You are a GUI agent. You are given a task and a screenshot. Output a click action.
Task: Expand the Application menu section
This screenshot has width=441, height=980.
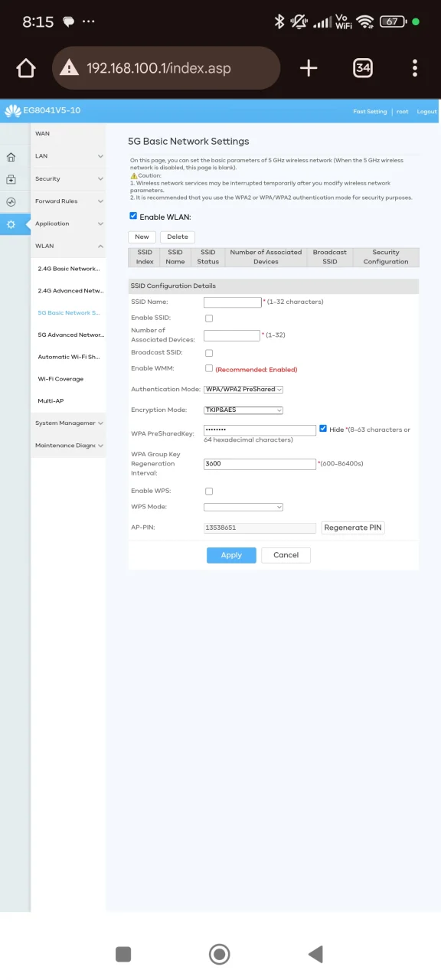pos(68,224)
